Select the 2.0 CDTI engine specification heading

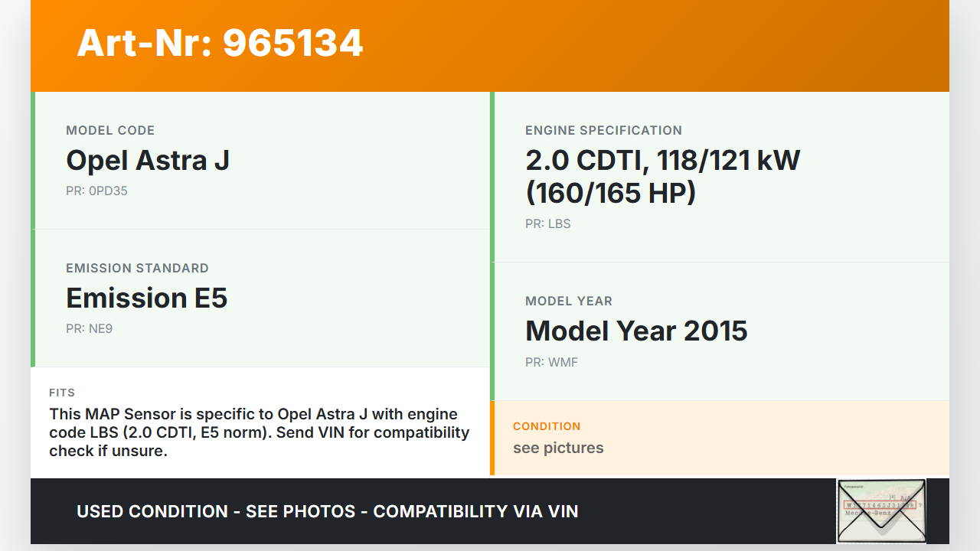pos(662,177)
